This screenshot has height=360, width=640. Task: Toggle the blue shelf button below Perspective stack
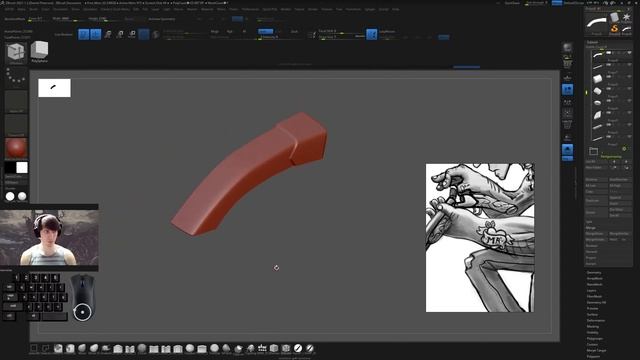tap(567, 150)
